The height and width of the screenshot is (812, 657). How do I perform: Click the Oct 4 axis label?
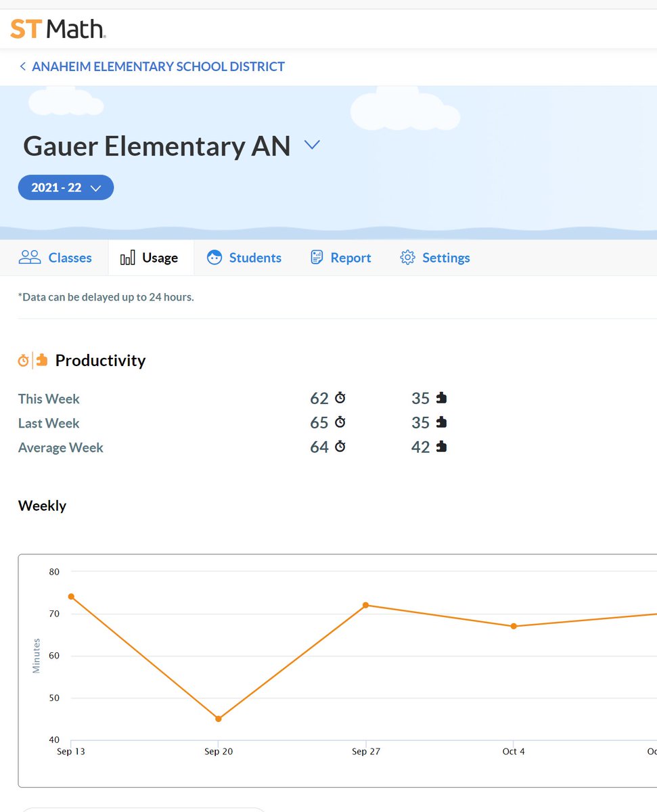[x=514, y=751]
